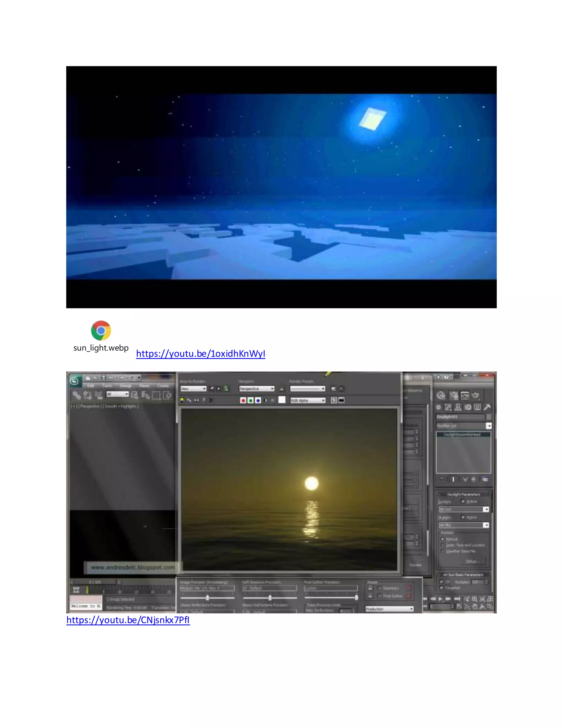The width and height of the screenshot is (563, 728).
Task: Click the Perspective viewport label
Action: [x=90, y=406]
